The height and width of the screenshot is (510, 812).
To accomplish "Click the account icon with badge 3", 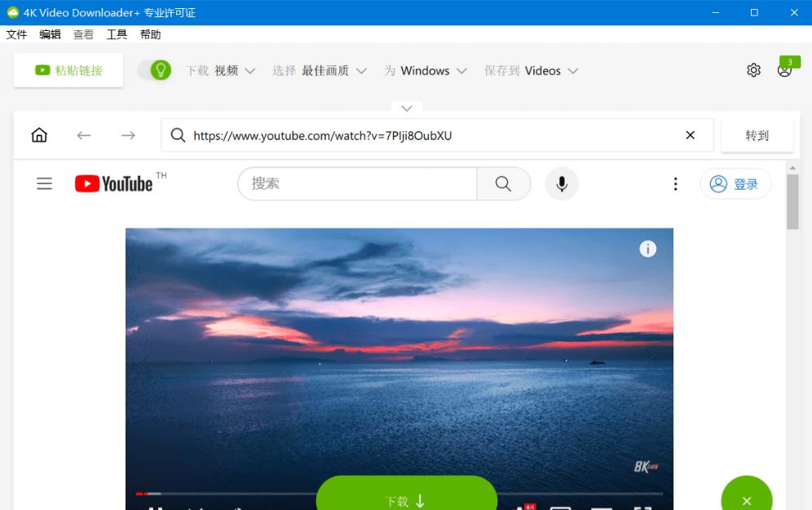I will point(784,70).
